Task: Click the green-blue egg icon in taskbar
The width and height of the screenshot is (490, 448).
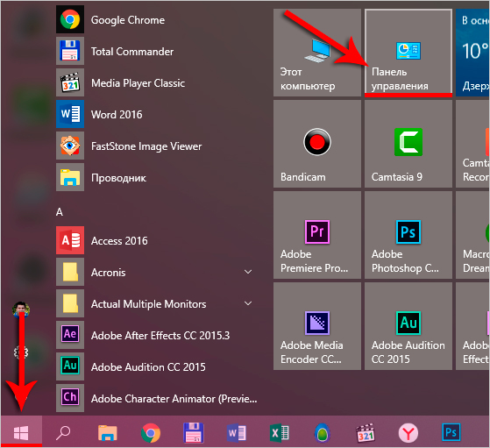Action: click(323, 433)
